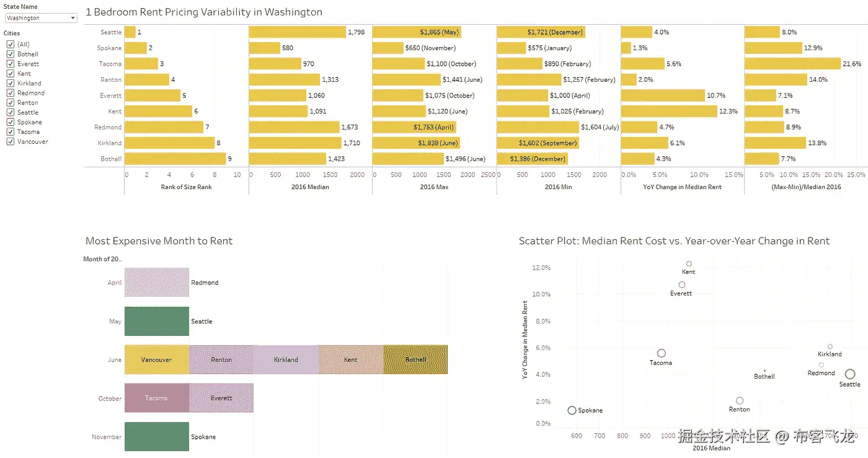Select the yellow Vancouver cell in June row
868x458 pixels.
[156, 359]
